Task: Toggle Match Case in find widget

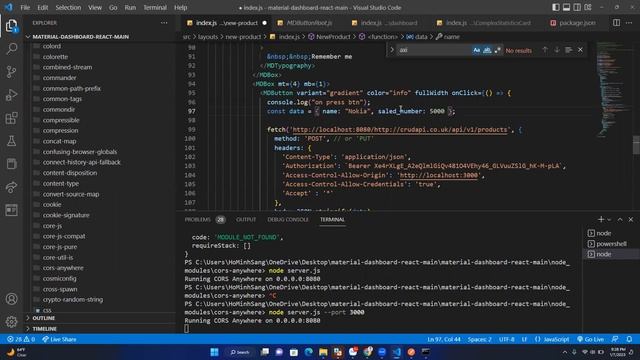Action: point(476,50)
